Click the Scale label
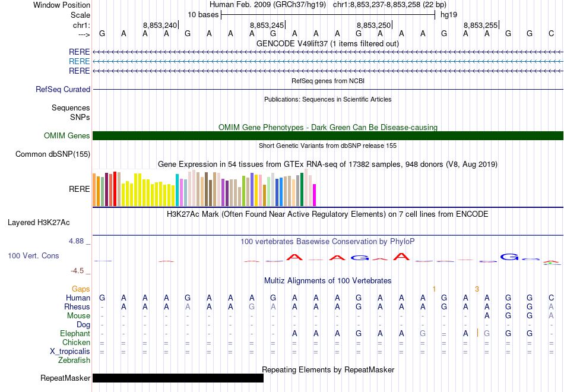 click(x=80, y=15)
